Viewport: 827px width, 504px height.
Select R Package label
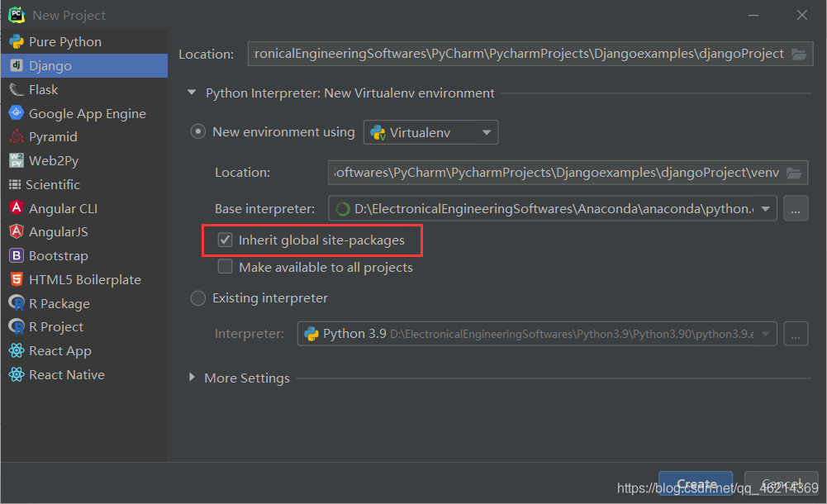click(x=59, y=303)
